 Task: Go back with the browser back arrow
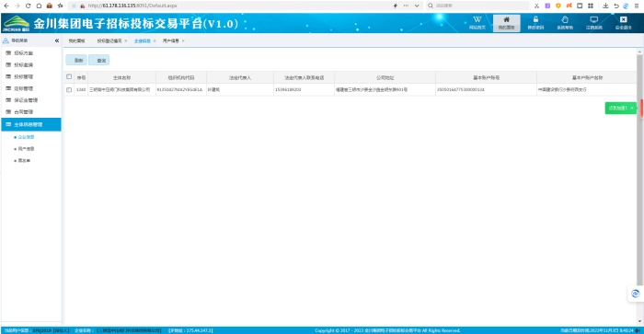click(x=6, y=6)
